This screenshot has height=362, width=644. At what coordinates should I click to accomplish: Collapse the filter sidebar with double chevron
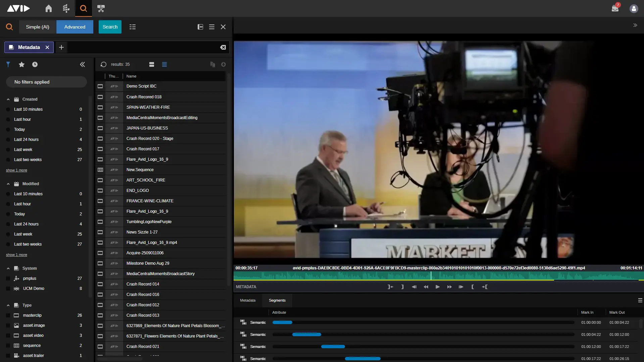[83, 64]
